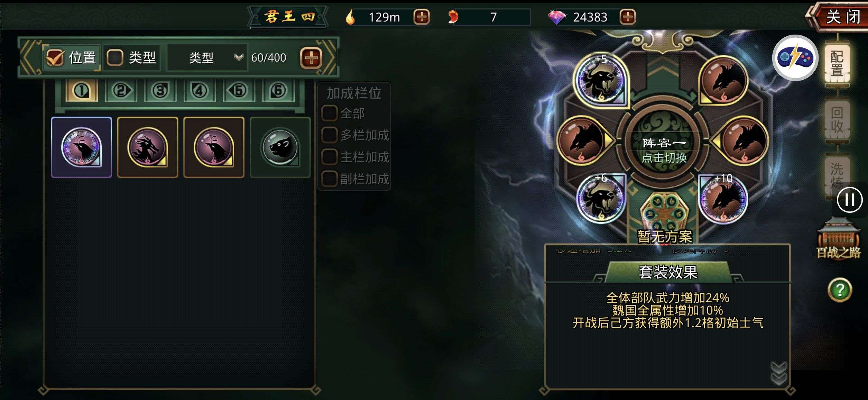The image size is (868, 400).
Task: Check the 多栏加成 option
Action: (x=329, y=135)
